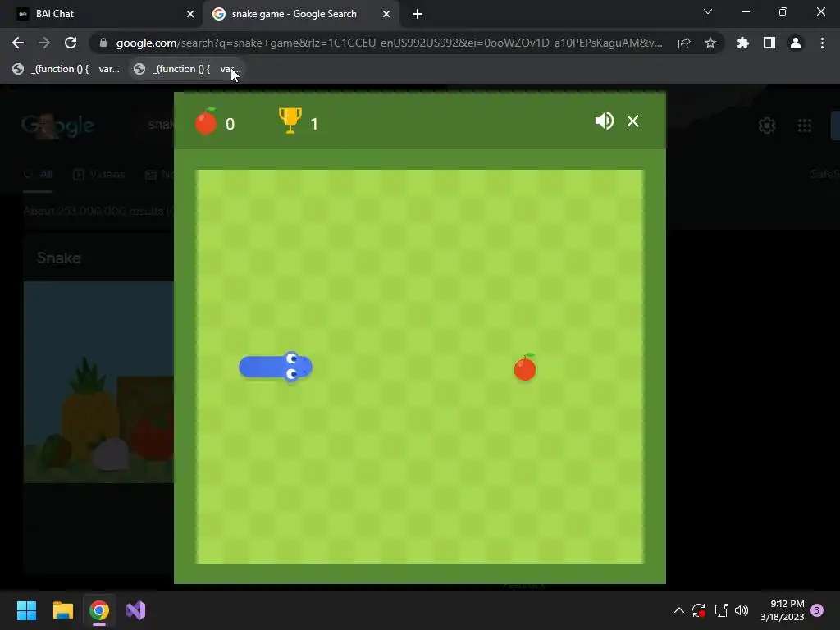This screenshot has width=840, height=630.
Task: Open the Extensions puzzle icon
Action: coord(743,43)
